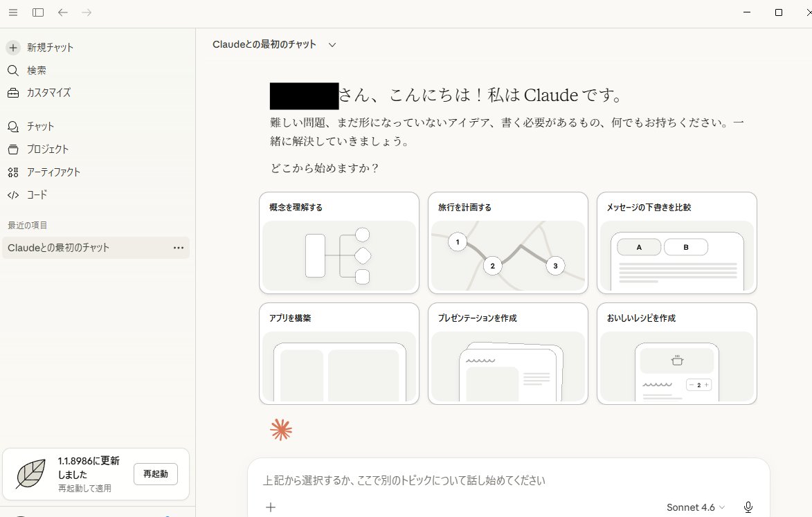Activate the microphone voice input icon
The height and width of the screenshot is (517, 812).
[748, 507]
